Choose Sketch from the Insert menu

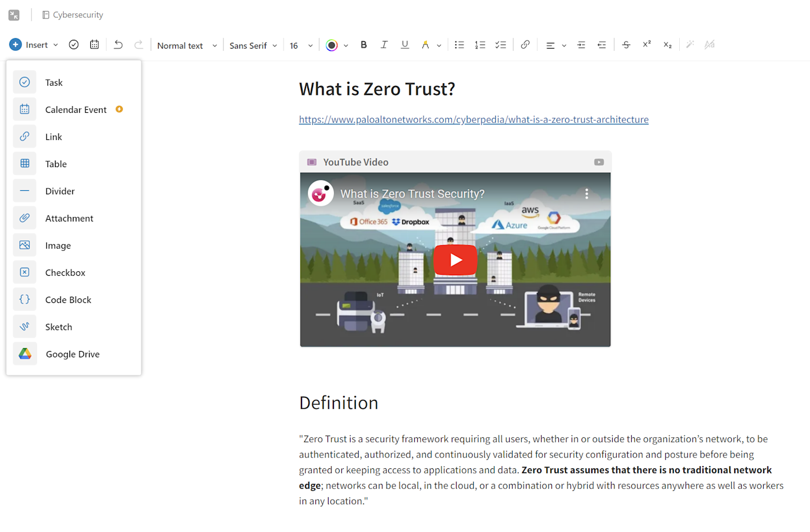click(73, 327)
